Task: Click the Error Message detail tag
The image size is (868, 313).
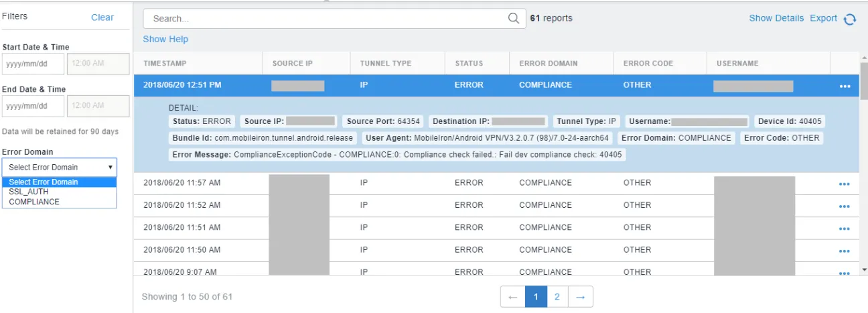Action: [397, 155]
